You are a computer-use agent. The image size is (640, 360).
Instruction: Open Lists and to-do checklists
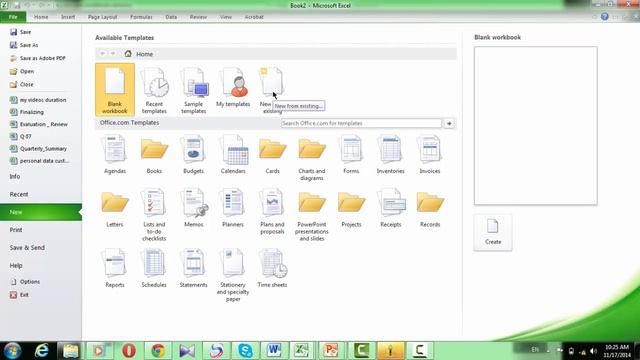point(154,215)
